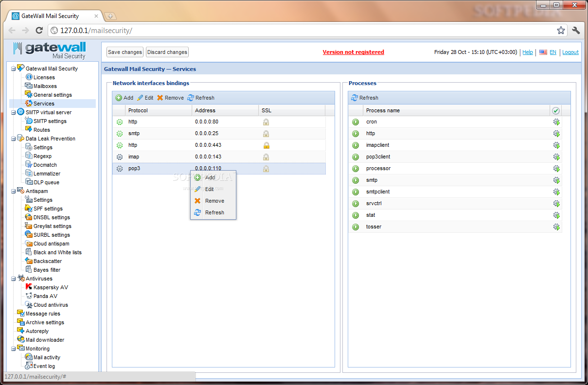Click the Logout link
588x385 pixels.
[x=570, y=52]
